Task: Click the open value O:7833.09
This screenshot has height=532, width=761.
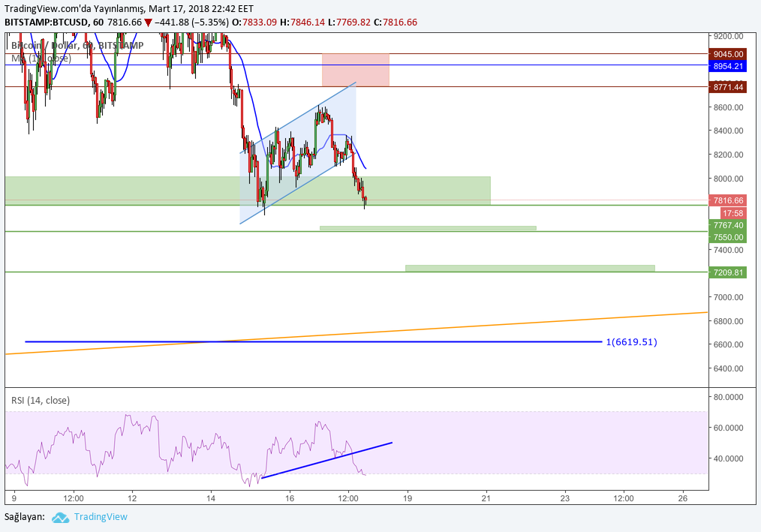Action: (x=254, y=23)
